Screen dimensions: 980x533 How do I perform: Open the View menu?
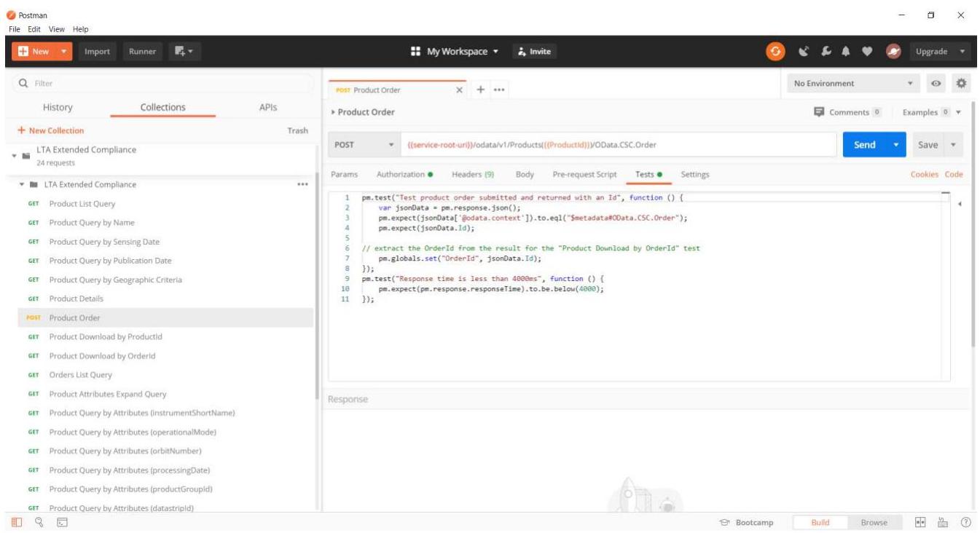point(57,29)
